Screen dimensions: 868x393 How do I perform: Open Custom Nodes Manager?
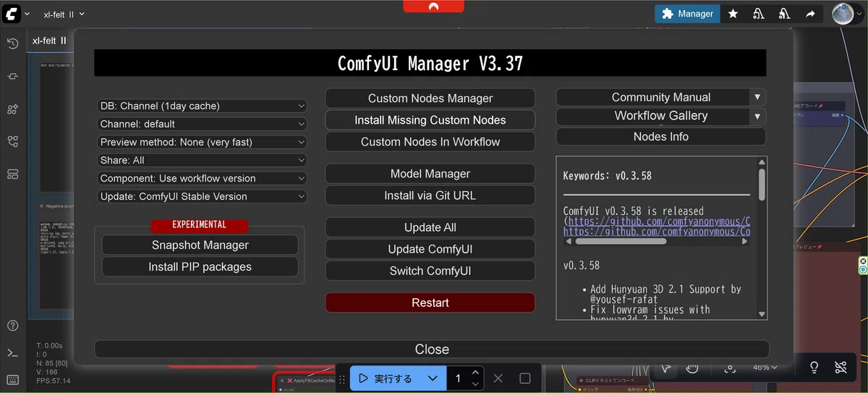pyautogui.click(x=430, y=98)
